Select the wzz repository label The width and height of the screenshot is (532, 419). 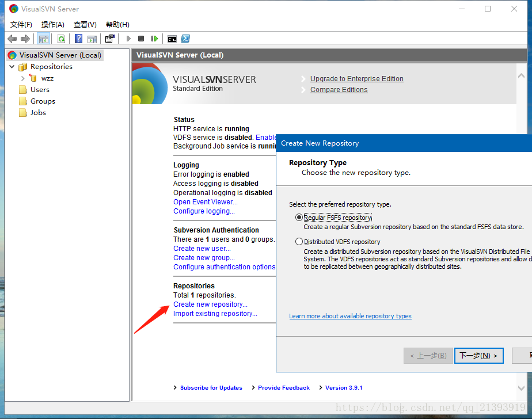(x=47, y=78)
